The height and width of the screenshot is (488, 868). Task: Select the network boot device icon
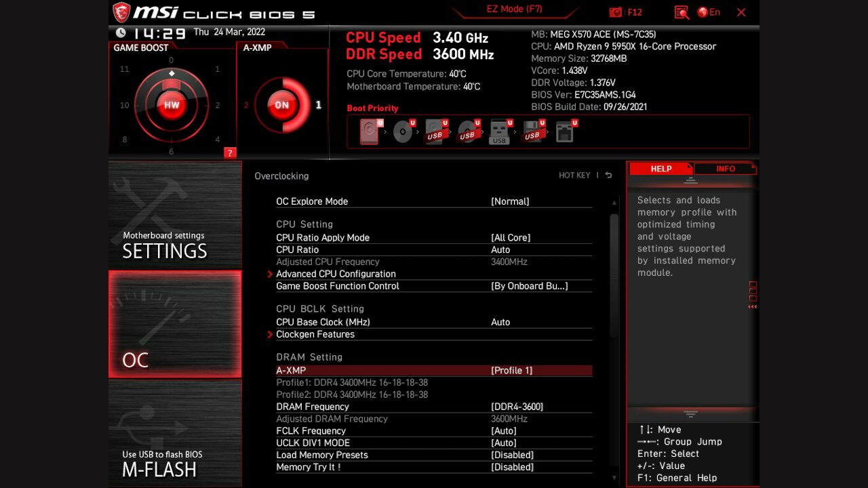coord(566,131)
